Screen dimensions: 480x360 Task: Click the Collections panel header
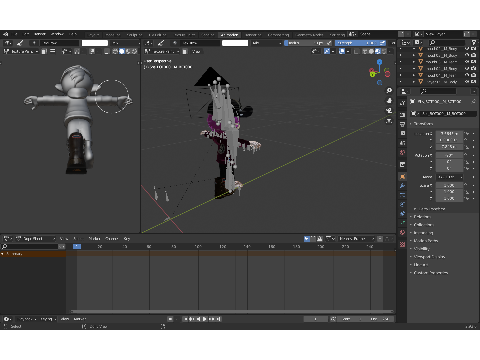[423, 225]
